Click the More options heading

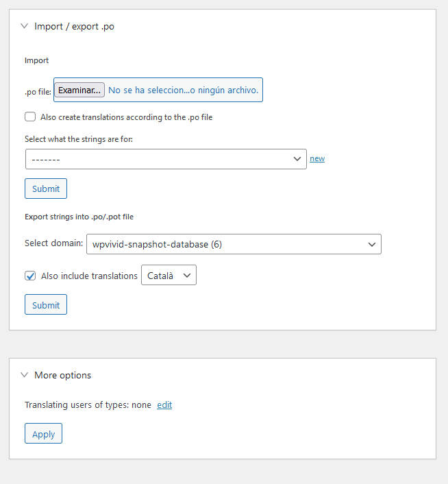[x=62, y=376]
